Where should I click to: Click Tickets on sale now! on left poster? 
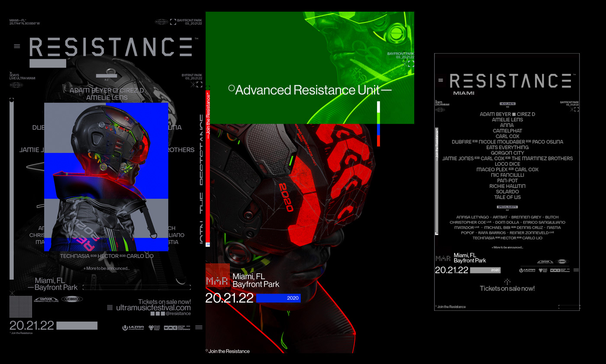164,302
